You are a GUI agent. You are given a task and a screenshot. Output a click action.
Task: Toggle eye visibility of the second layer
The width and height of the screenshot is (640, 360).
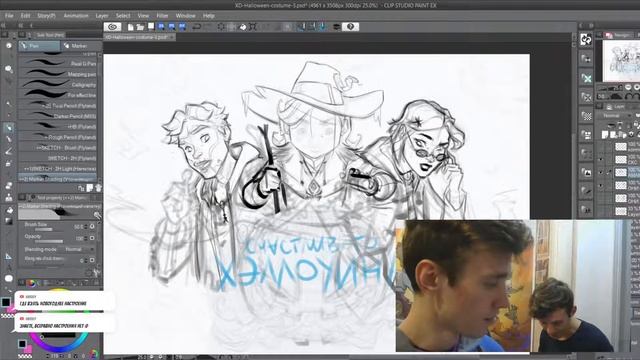tap(600, 159)
